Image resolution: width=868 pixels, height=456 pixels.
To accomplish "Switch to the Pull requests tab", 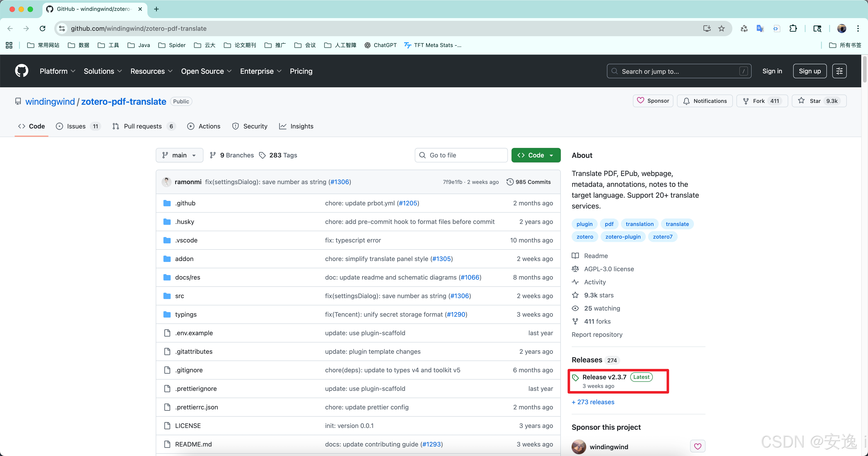I will click(144, 126).
